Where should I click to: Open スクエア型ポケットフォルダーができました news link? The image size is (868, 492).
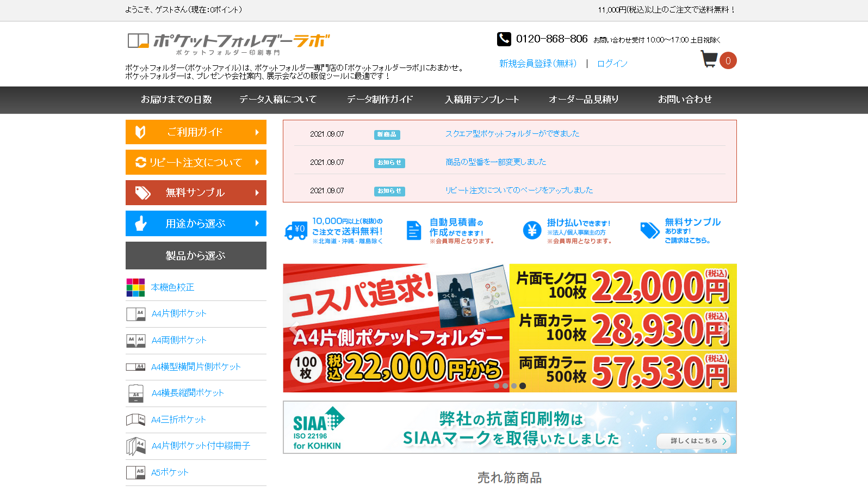tap(512, 134)
